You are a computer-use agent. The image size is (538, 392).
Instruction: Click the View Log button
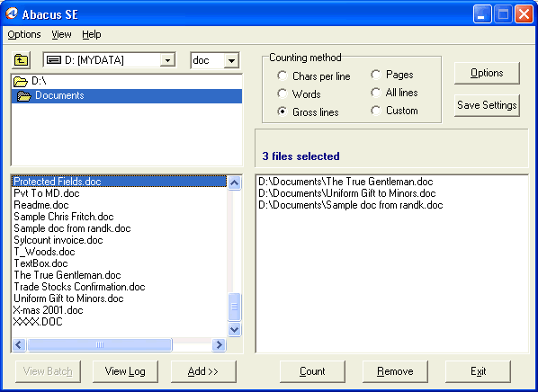125,371
